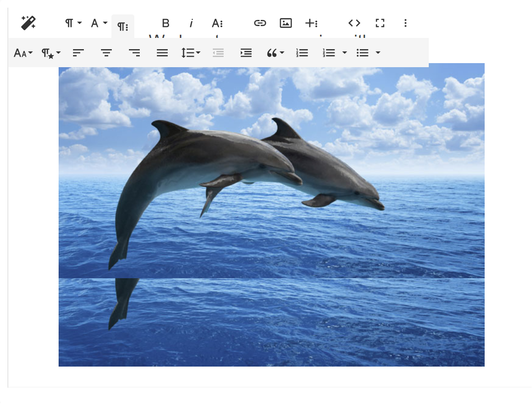
Task: Click the plain numbered list icon
Action: pos(302,53)
